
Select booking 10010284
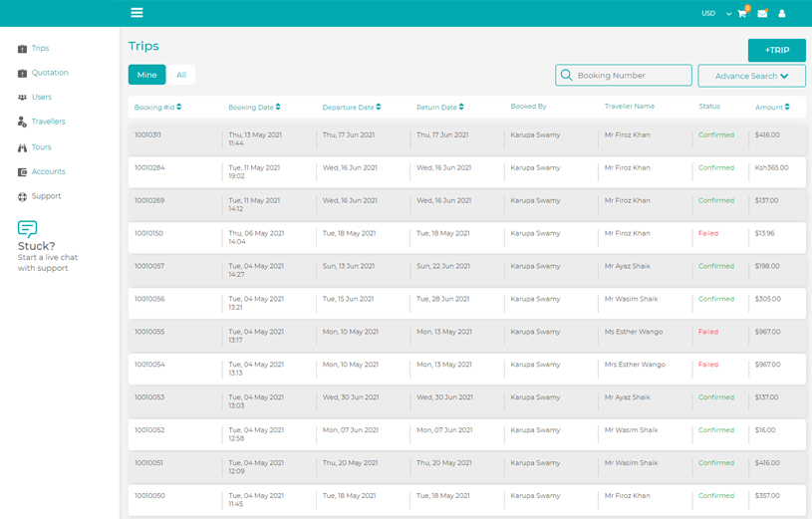click(149, 167)
